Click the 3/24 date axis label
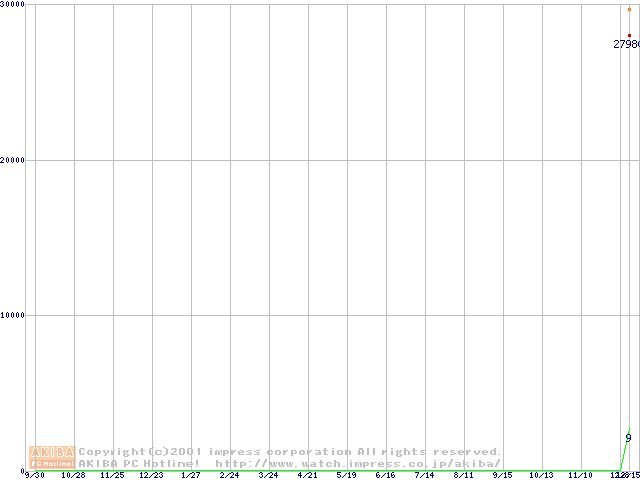The width and height of the screenshot is (640, 480). (268, 475)
